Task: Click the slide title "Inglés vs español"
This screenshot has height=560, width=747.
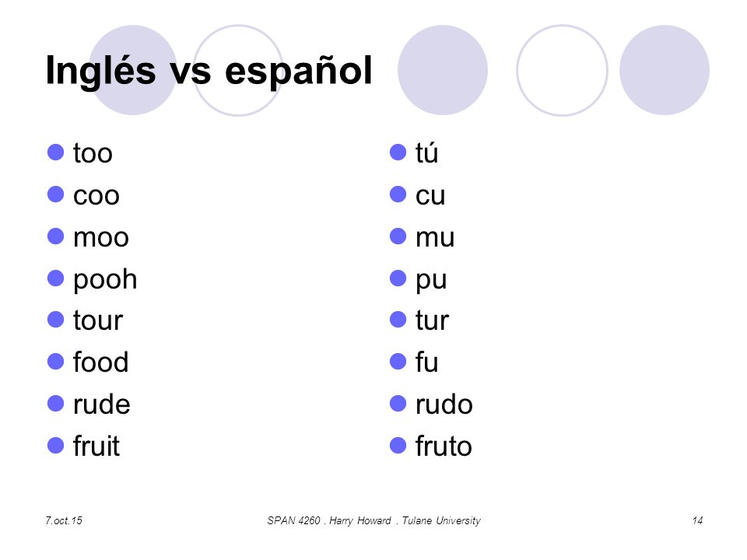Action: click(x=209, y=72)
